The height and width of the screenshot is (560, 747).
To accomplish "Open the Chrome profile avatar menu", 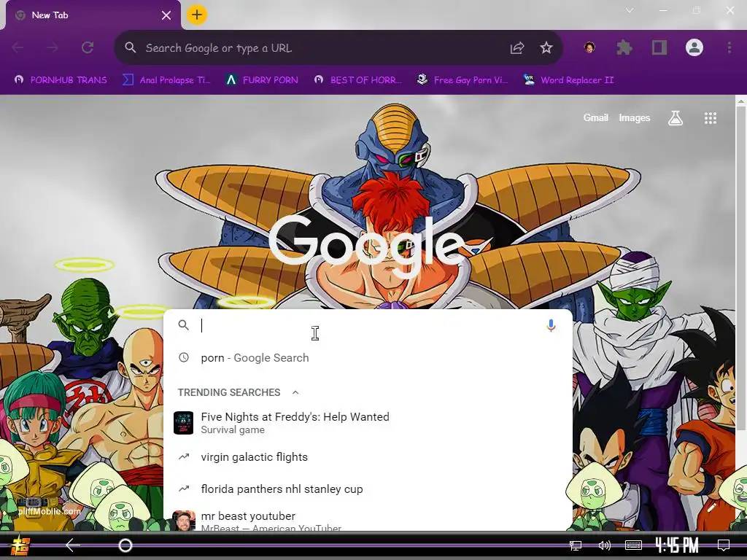I will point(694,47).
